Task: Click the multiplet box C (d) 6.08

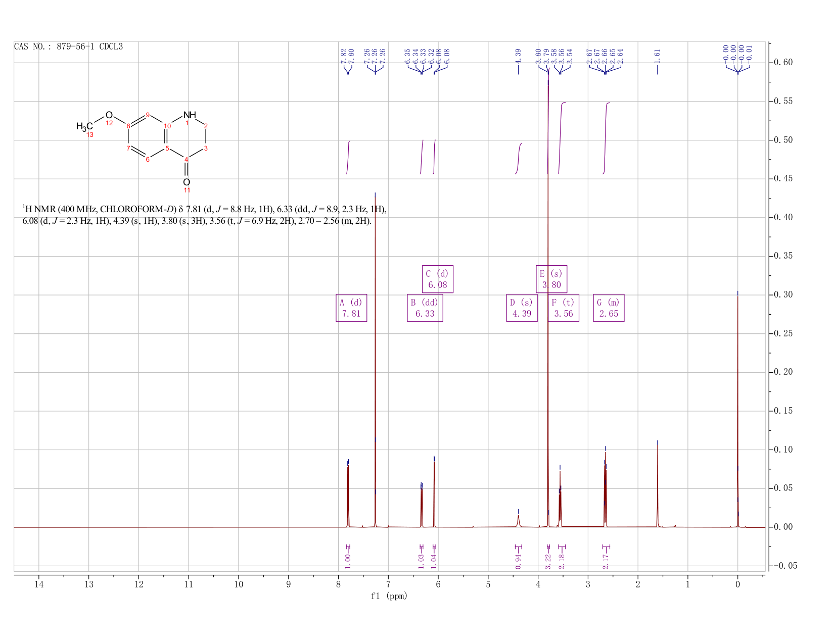Action: point(438,279)
